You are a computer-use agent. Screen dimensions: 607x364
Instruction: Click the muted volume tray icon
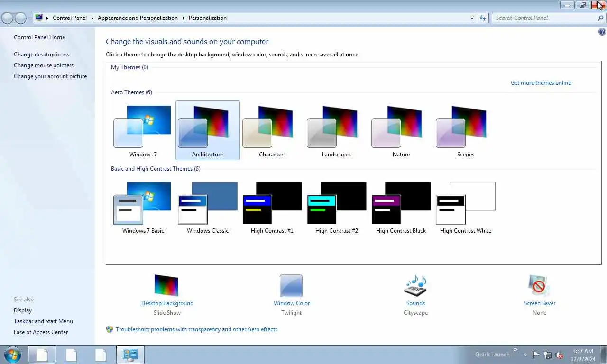559,355
